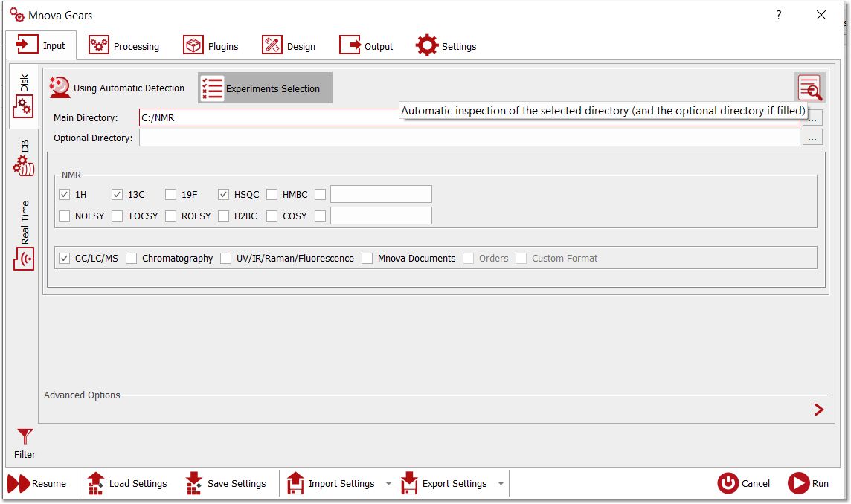Enable the TOCSY experiment checkbox
Viewport: 851px width, 504px height.
118,216
